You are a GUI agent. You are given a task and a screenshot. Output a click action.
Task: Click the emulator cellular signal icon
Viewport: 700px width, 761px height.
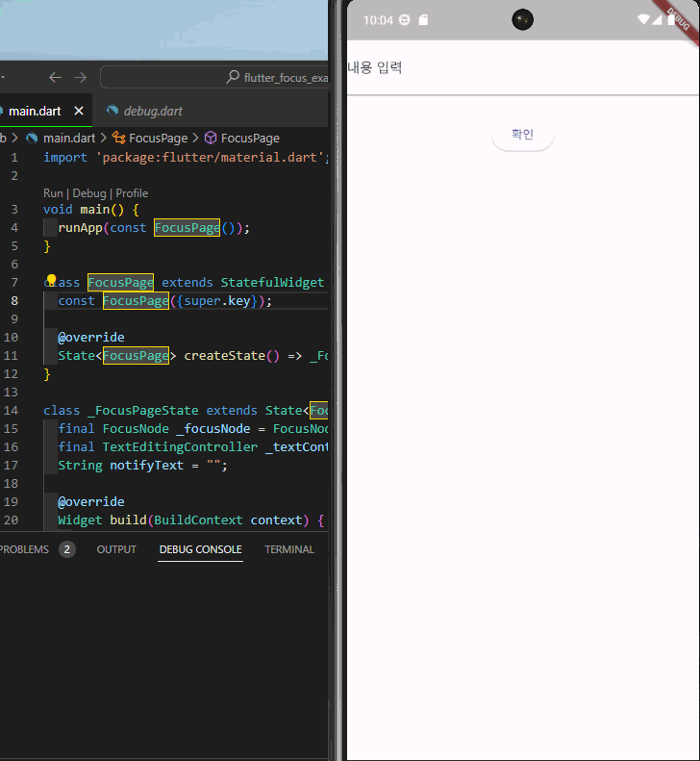click(657, 19)
